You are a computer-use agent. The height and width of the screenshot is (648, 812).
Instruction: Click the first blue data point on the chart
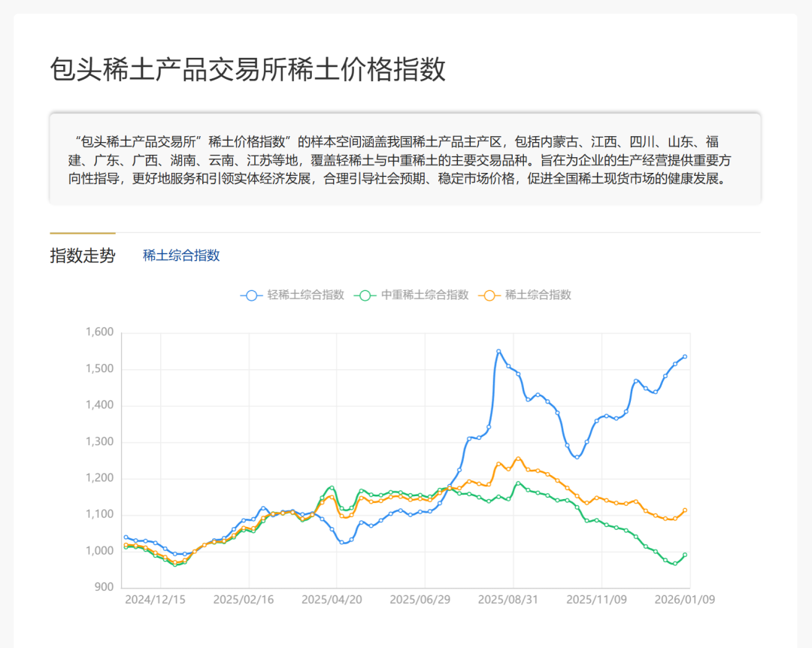[x=126, y=537]
